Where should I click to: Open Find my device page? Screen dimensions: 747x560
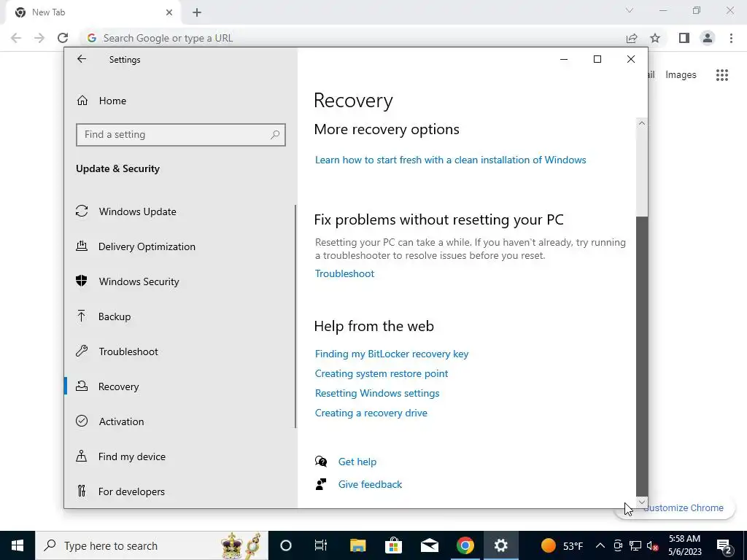pos(132,456)
